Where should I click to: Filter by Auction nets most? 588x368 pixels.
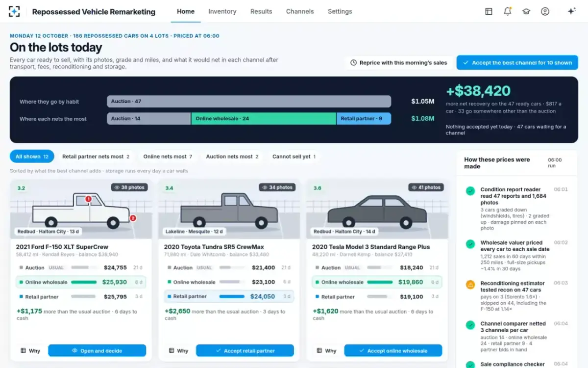pos(233,157)
